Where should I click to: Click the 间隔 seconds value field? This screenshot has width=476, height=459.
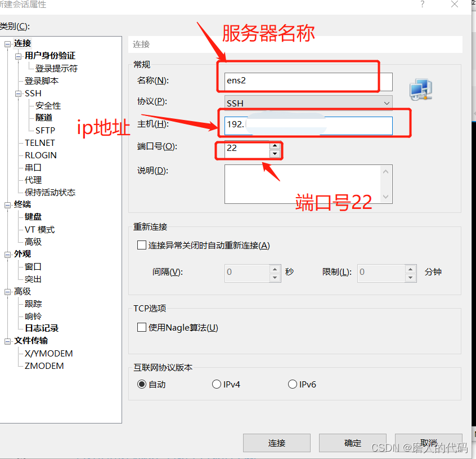pos(247,273)
